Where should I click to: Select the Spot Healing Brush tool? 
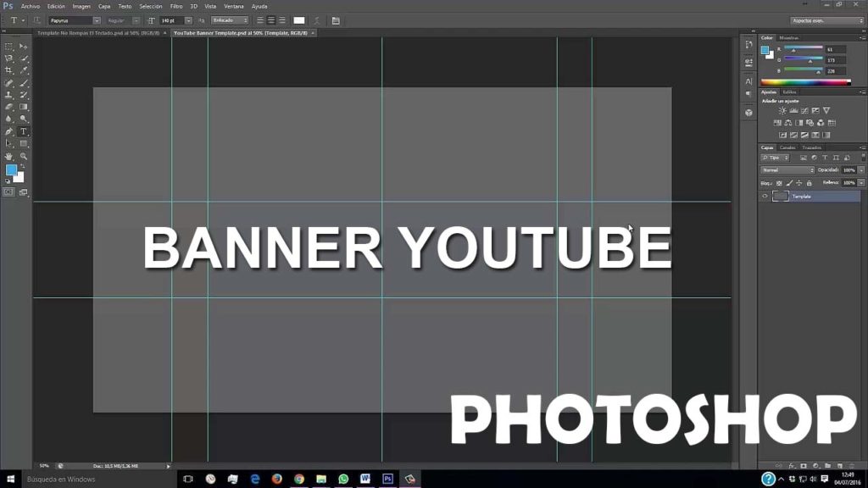click(8, 83)
